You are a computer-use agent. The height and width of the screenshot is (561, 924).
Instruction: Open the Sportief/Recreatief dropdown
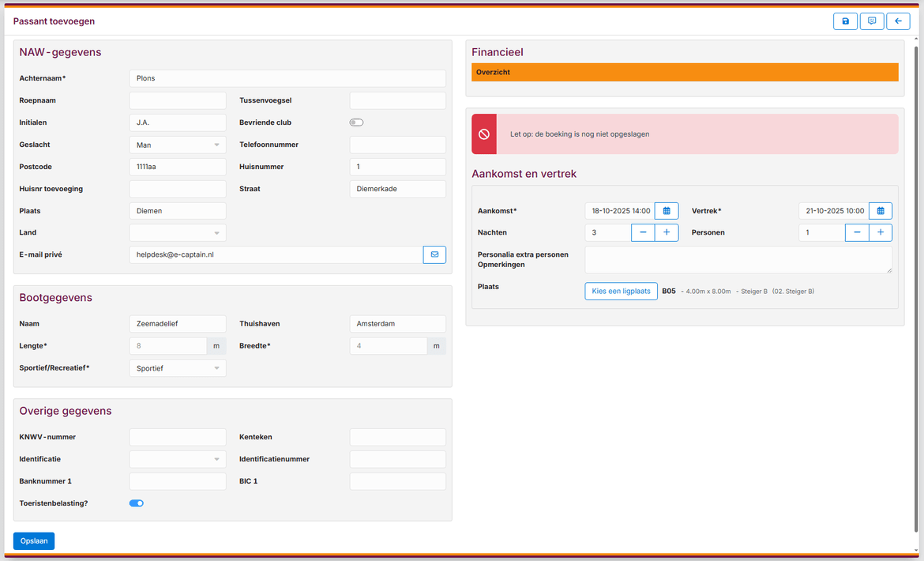tap(178, 368)
